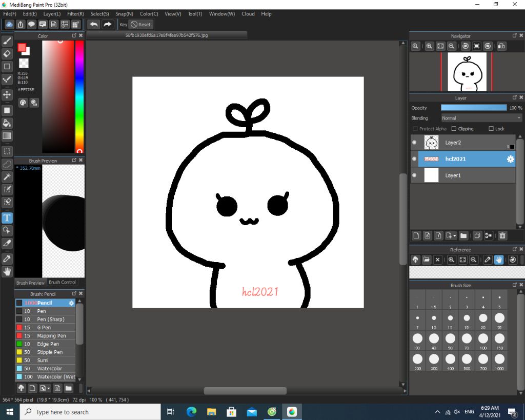Click the Redo arrow in toolbar

[x=108, y=25]
